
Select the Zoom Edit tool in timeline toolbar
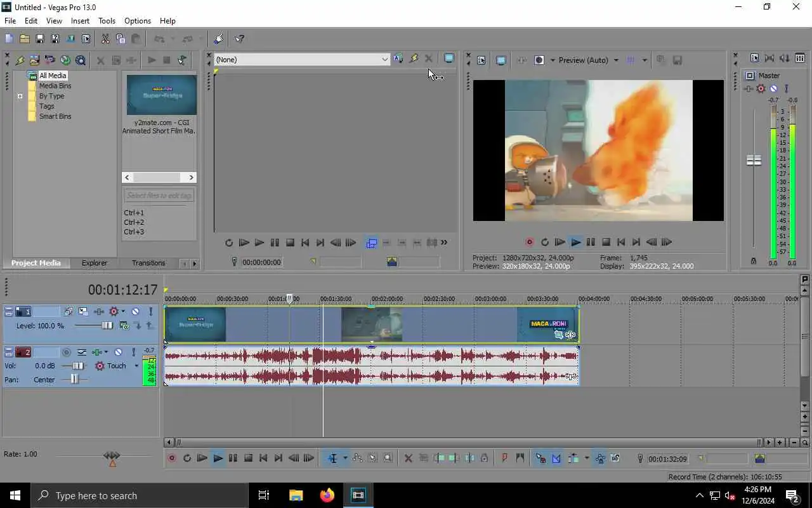click(388, 458)
